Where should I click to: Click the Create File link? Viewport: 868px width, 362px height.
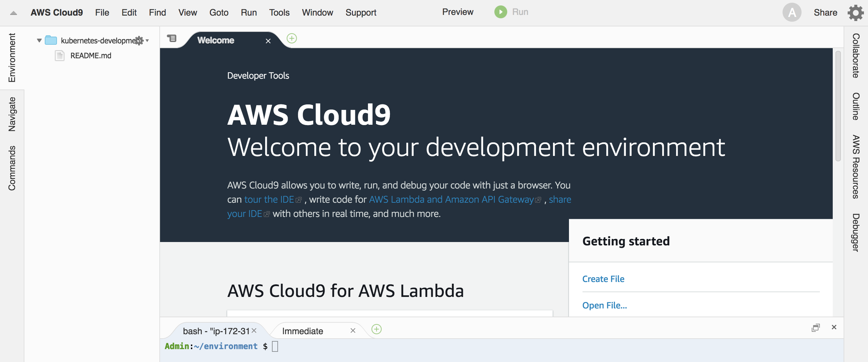[603, 279]
